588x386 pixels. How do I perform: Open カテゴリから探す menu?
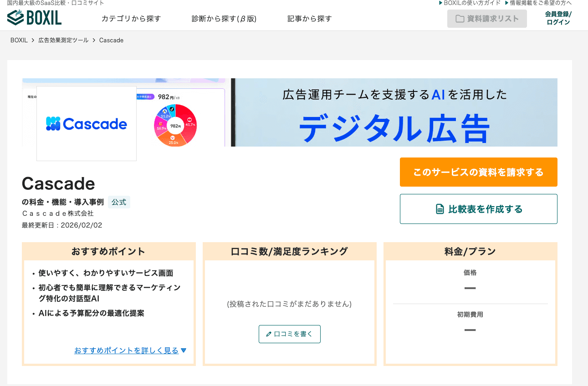coord(131,19)
